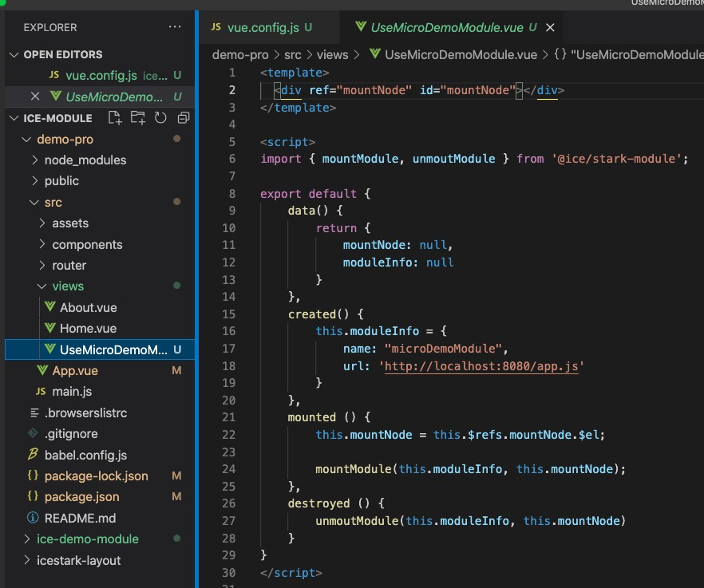Screen dimensions: 704x588
Task: Expand the icestark-layout folder
Action: (x=27, y=560)
